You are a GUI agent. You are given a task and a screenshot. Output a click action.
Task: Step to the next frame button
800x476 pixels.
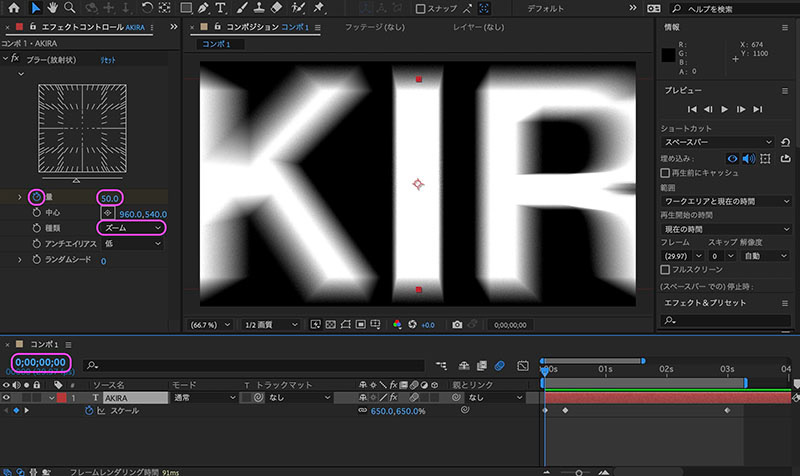[x=741, y=109]
